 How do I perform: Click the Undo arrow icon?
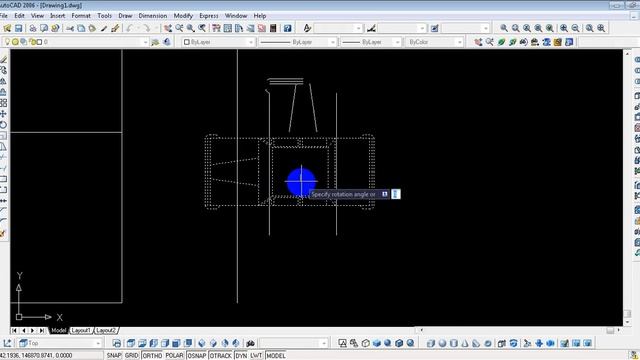click(x=129, y=28)
